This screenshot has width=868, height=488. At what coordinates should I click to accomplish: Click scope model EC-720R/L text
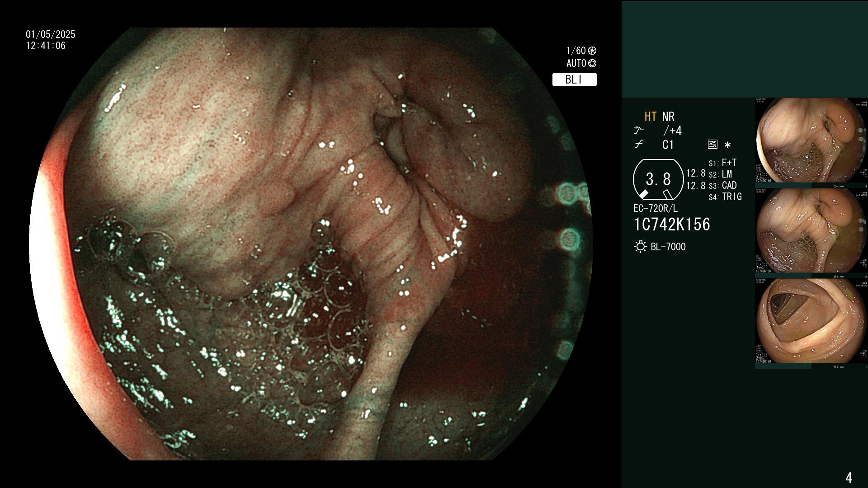coord(656,208)
